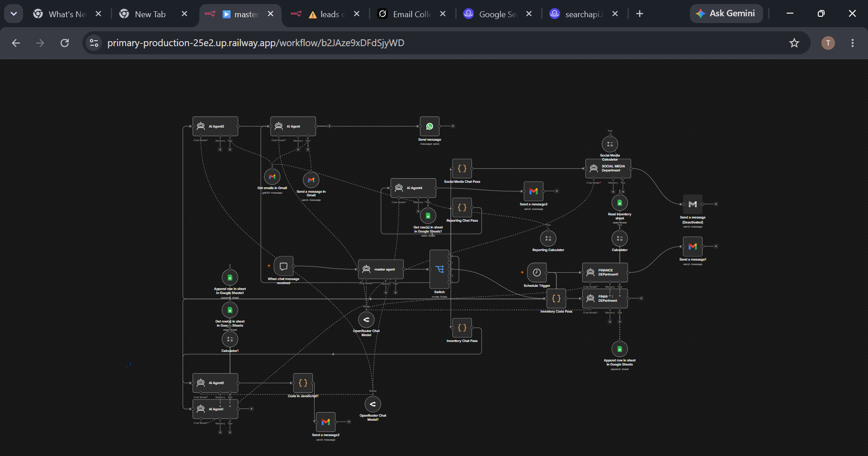Reload the current page

[65, 43]
